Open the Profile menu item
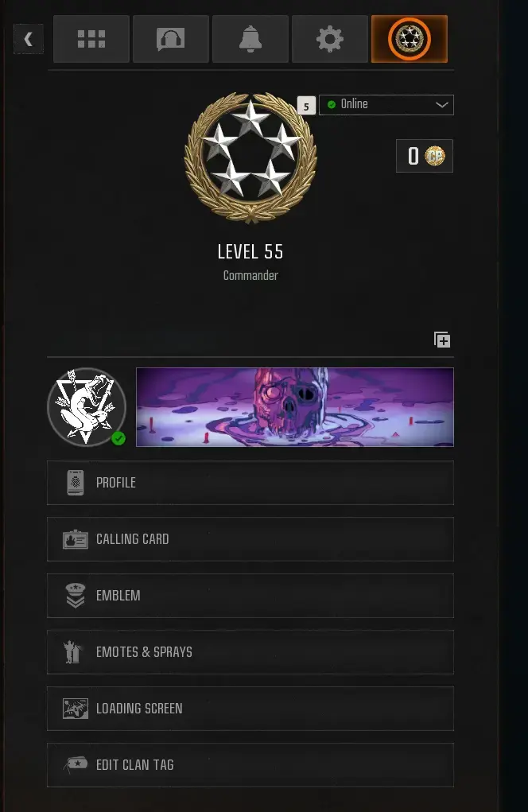 click(250, 483)
